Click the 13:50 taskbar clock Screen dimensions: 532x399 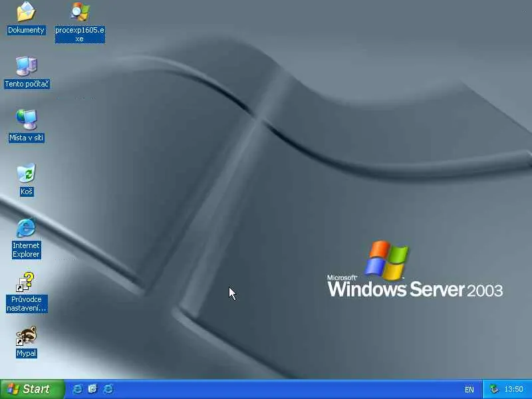(513, 389)
